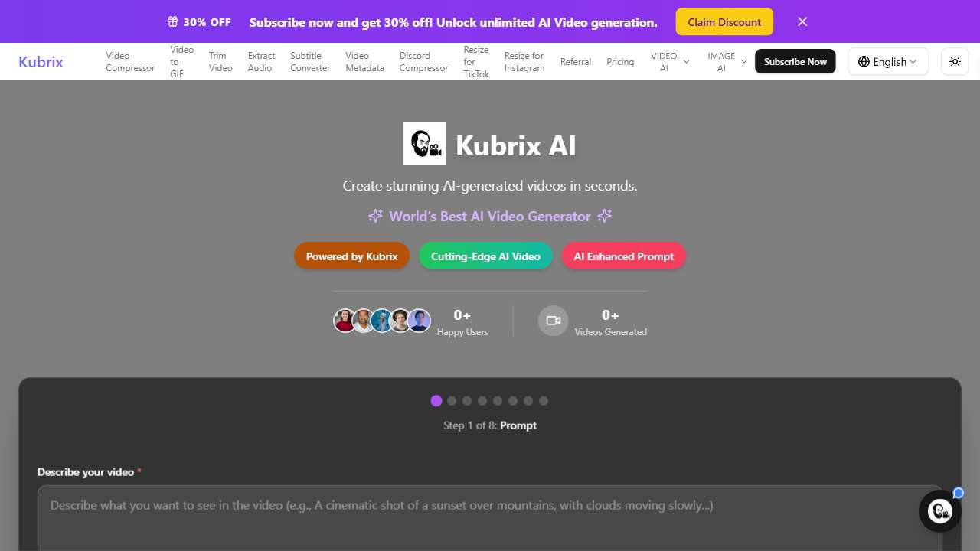This screenshot has width=980, height=551.
Task: Go to Resize for TikTok
Action: pos(475,61)
